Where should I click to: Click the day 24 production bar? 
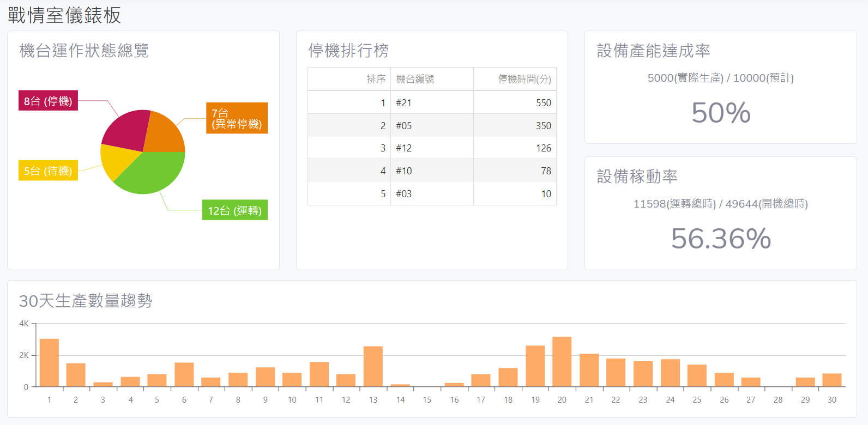(x=670, y=373)
